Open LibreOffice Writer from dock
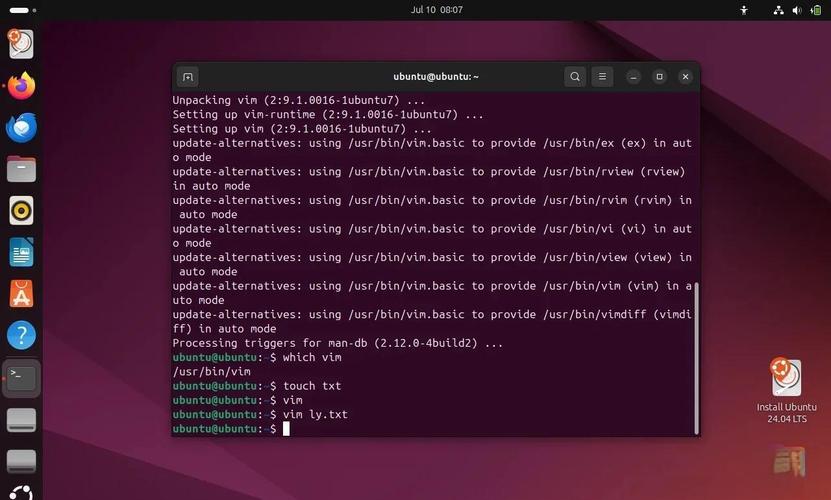This screenshot has width=831, height=500. 21,252
